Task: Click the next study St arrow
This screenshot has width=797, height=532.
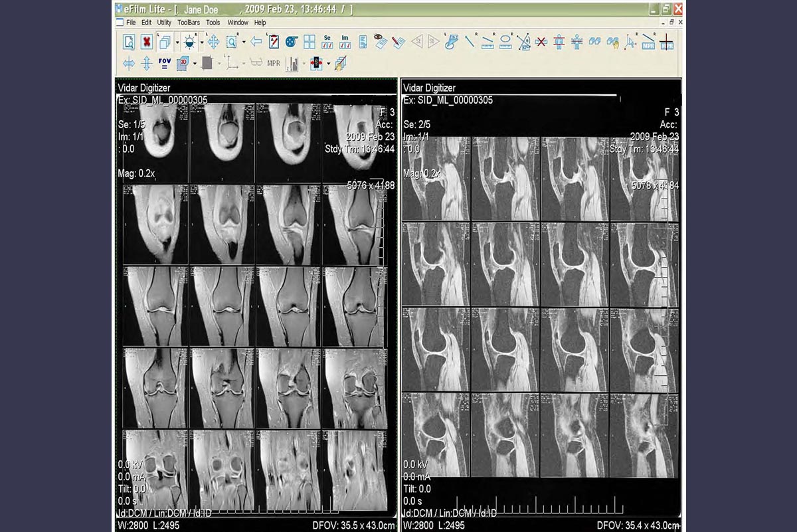Action: pos(434,42)
